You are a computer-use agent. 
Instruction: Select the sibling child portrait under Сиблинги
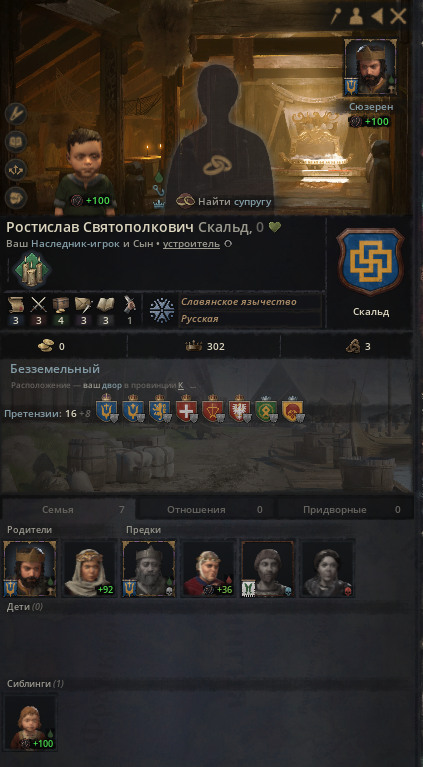click(x=30, y=722)
